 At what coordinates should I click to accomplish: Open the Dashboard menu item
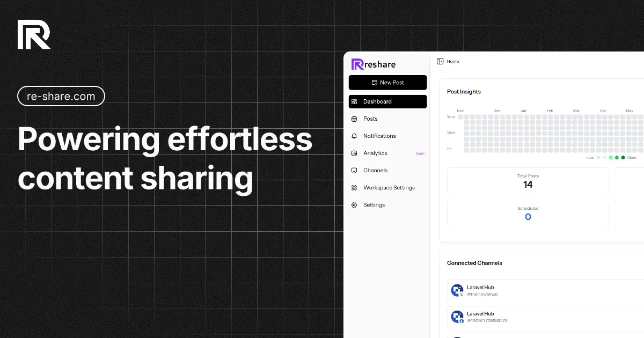click(x=388, y=101)
